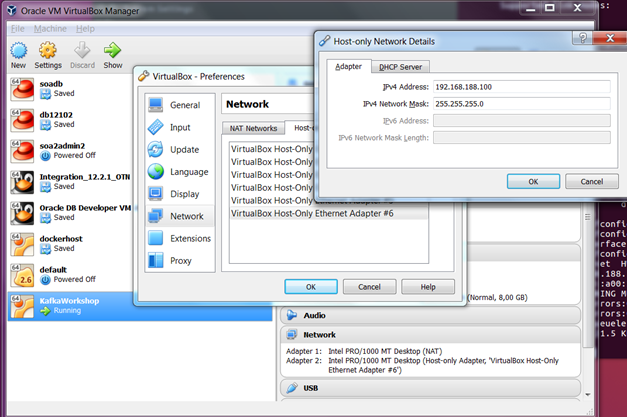Click the help question mark in Host-only Network Details
The height and width of the screenshot is (417, 627).
coord(583,38)
